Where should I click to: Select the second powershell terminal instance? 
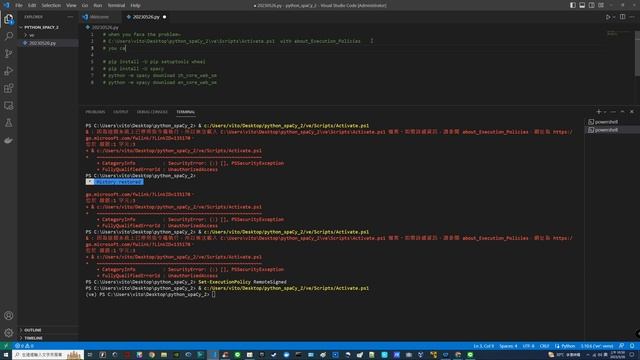(x=612, y=130)
